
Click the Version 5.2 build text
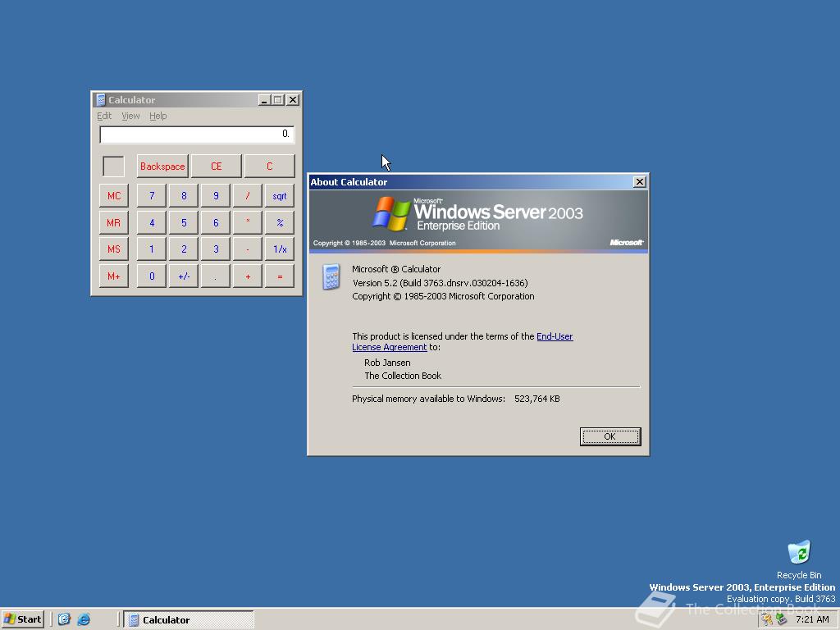tap(440, 283)
